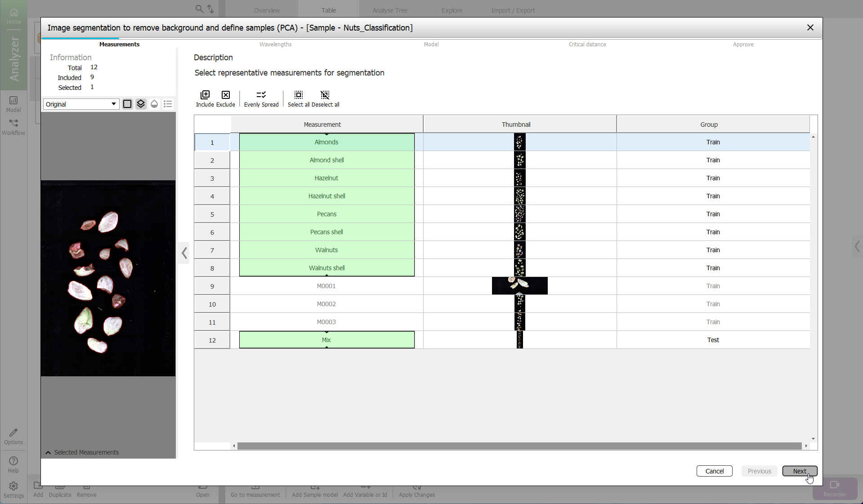Open the list view options icon
This screenshot has height=504, width=863.
point(168,104)
